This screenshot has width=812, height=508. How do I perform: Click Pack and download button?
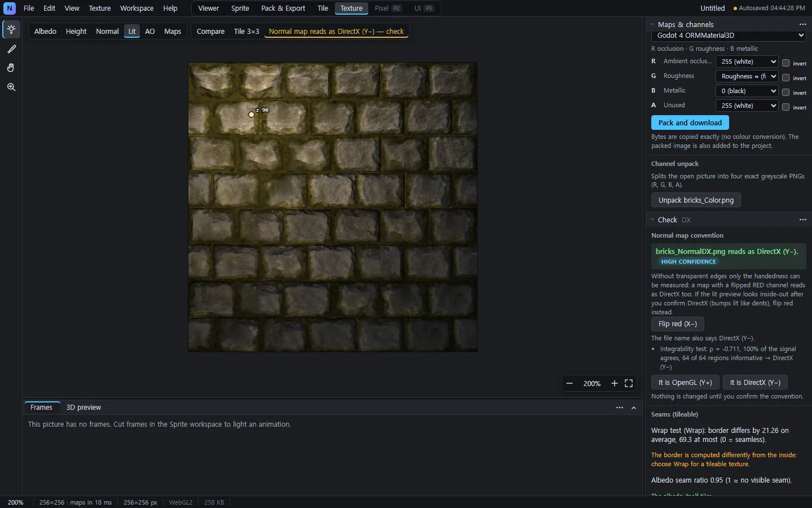(690, 122)
